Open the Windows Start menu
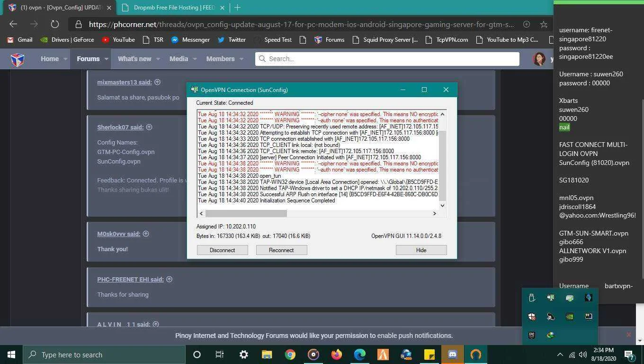This screenshot has height=364, width=644. pyautogui.click(x=11, y=355)
